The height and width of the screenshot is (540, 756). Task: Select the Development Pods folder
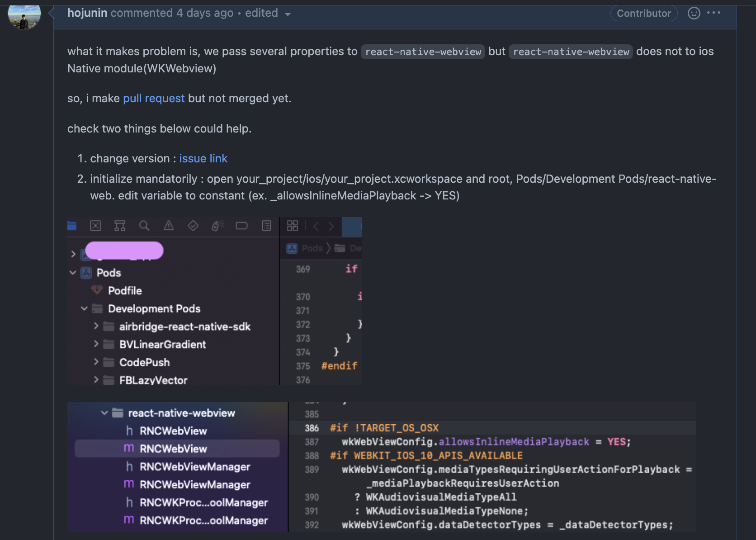click(x=154, y=309)
